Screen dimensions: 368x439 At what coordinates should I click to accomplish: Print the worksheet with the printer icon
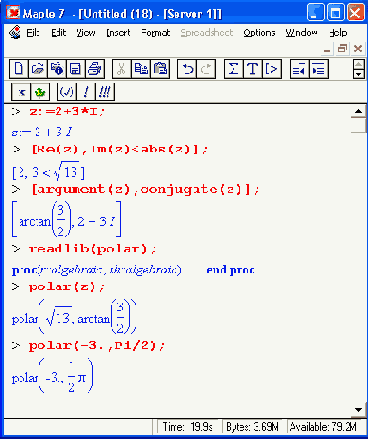95,69
